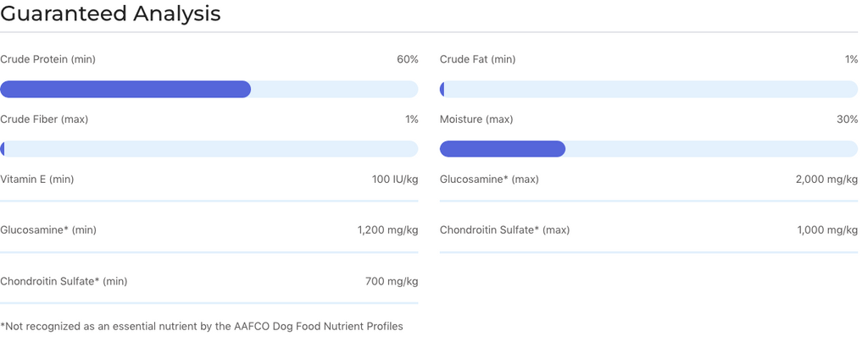Click the Vitamin E (min) label

[x=37, y=179]
